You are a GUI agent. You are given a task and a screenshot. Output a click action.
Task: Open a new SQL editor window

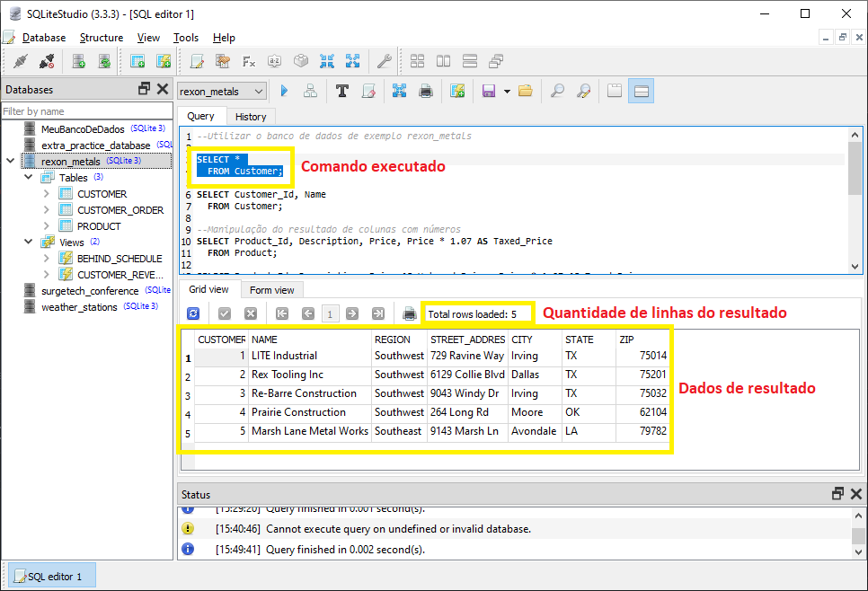tap(197, 61)
